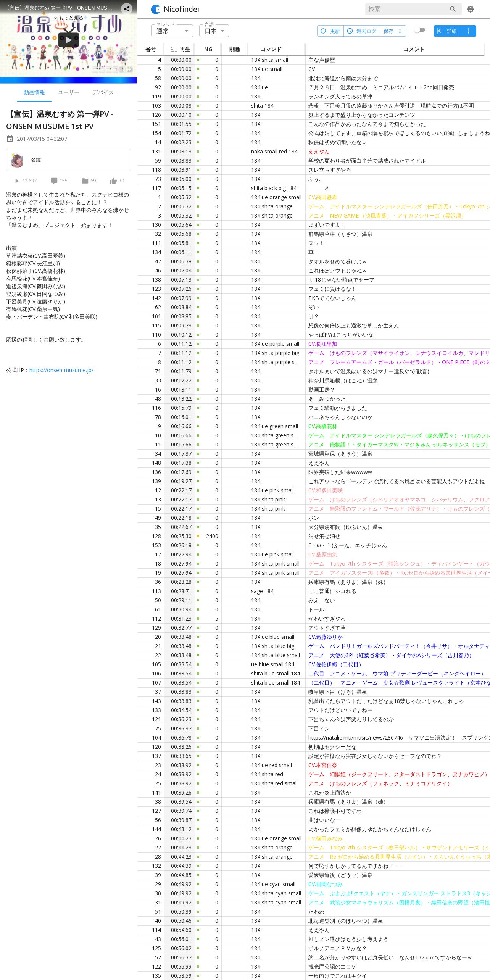This screenshot has height=980, width=490.
Task: Select the comment 'CV.高橋花林'
Action: point(322,426)
